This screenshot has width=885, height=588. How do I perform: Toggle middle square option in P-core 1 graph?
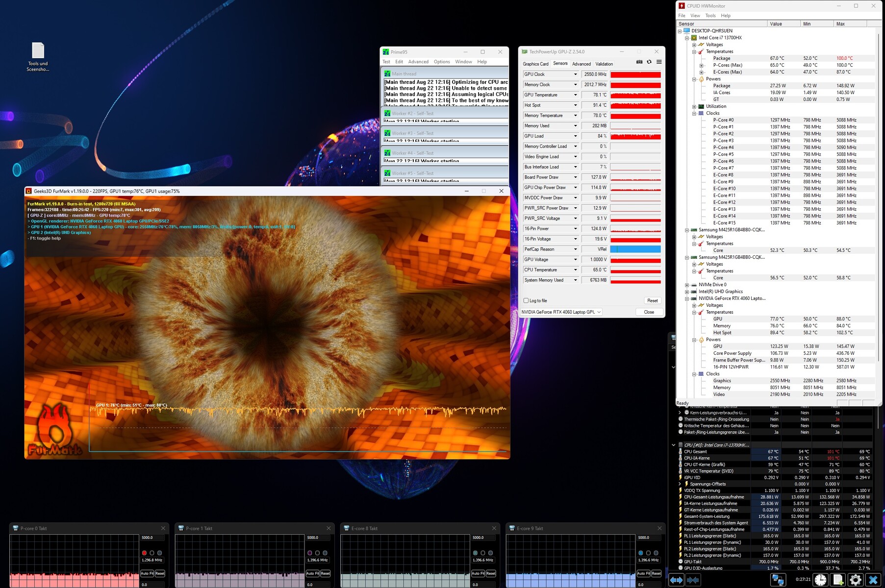click(x=317, y=553)
